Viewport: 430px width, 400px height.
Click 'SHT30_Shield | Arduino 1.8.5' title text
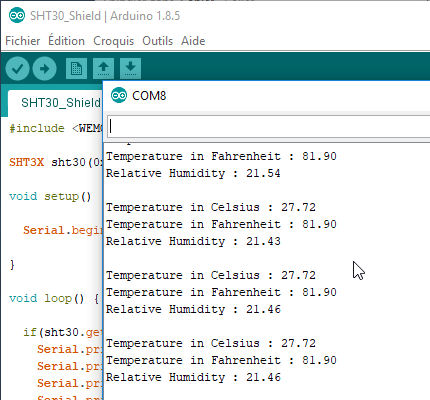tap(105, 16)
